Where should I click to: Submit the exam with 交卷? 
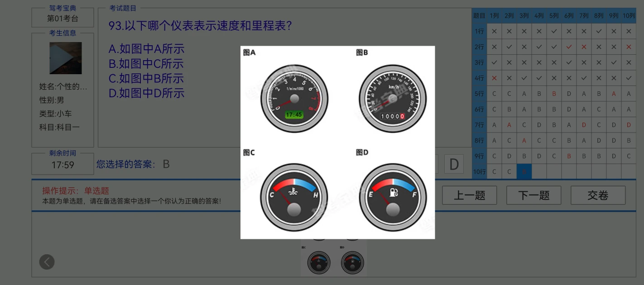pos(598,195)
